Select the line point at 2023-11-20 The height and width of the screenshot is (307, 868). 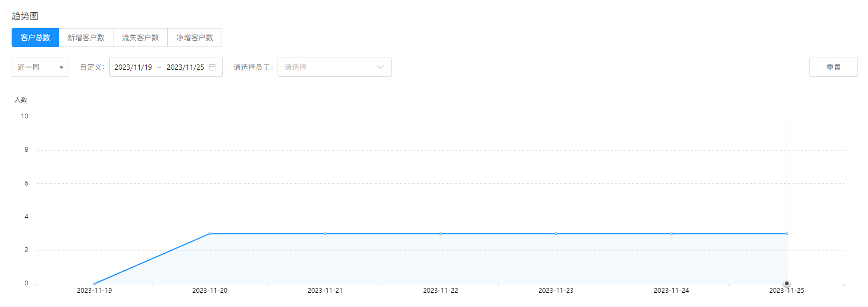click(x=209, y=234)
